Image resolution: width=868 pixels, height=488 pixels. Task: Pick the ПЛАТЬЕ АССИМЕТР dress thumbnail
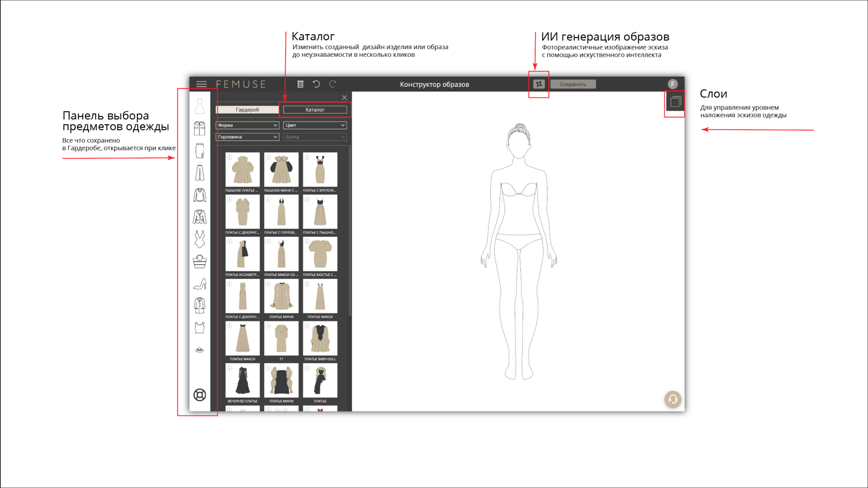pos(243,254)
